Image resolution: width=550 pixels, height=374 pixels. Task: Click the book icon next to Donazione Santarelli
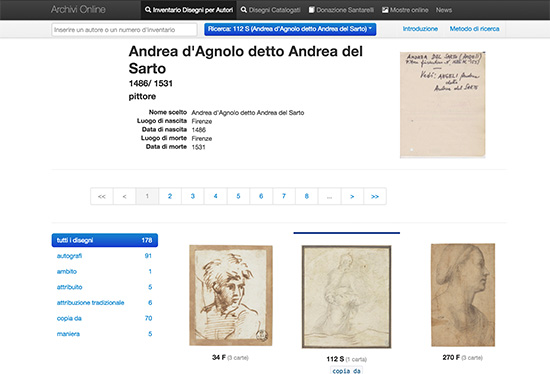coord(311,10)
